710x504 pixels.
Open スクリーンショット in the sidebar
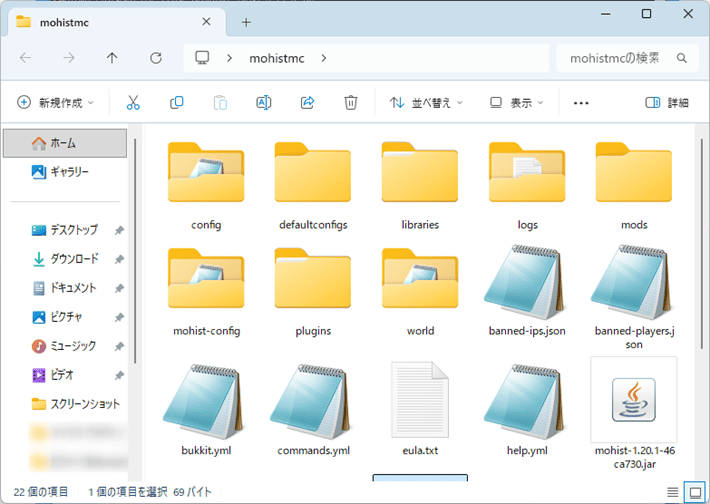(65, 404)
